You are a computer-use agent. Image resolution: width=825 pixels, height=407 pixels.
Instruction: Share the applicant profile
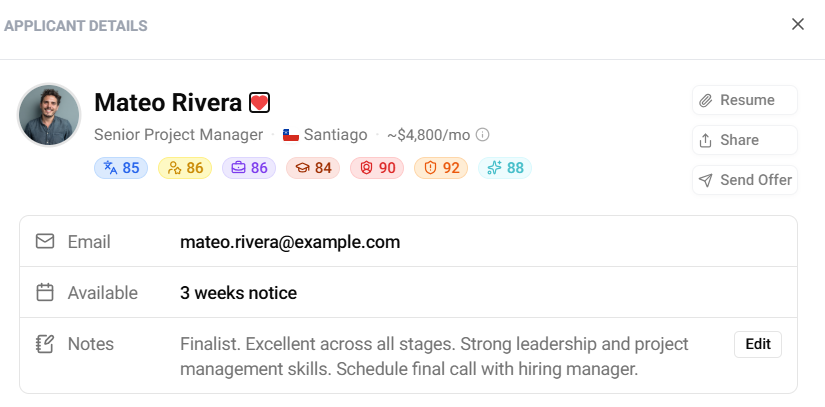[x=745, y=140]
